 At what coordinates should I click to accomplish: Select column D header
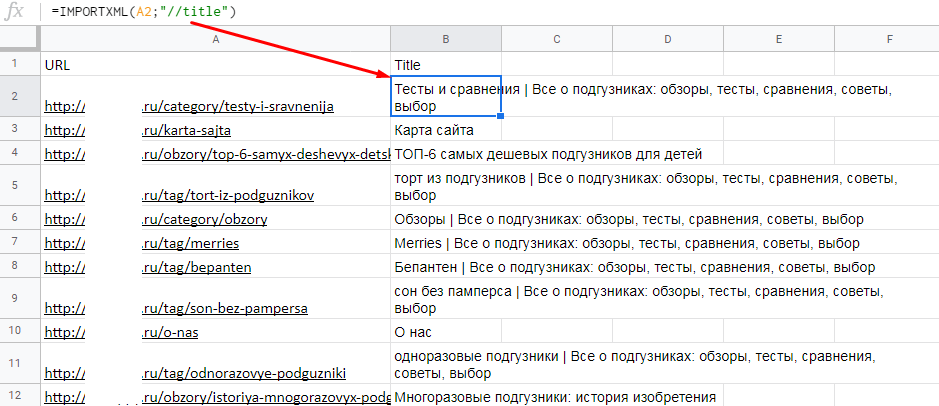667,39
